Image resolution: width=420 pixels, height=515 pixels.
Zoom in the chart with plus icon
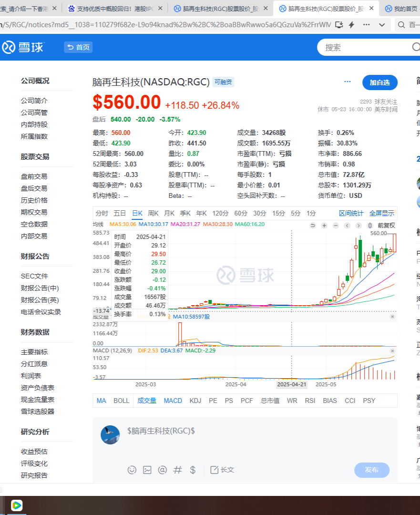point(324,225)
